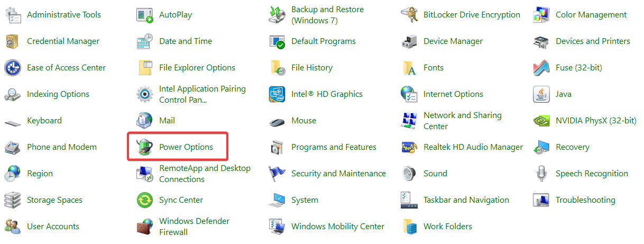Open the Mouse link text
644x244 pixels.
pos(303,121)
